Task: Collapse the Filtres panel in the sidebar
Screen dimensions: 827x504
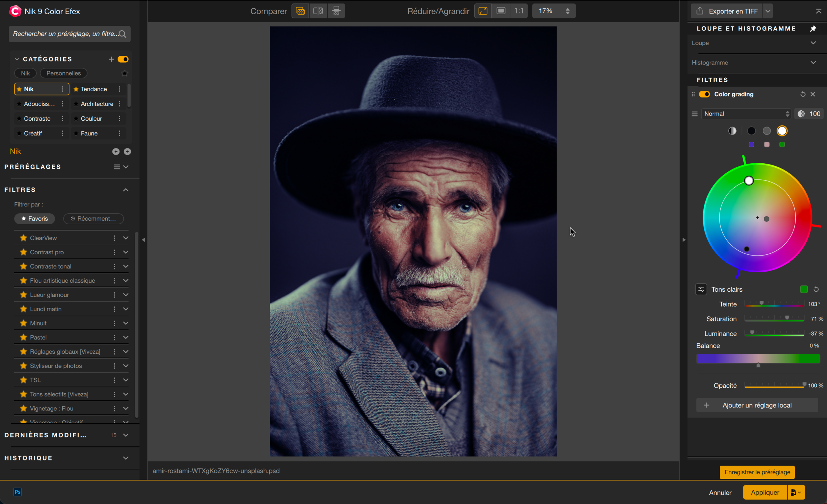Action: 126,189
